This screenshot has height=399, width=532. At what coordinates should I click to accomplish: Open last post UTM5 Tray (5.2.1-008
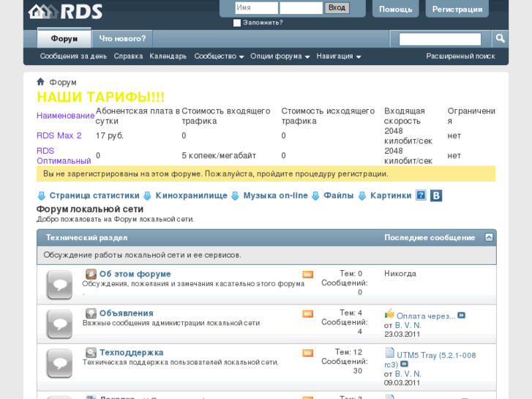point(430,360)
